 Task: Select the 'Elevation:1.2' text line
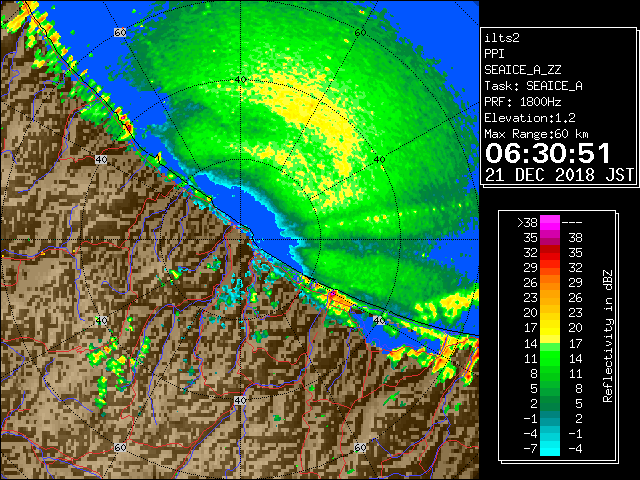[x=530, y=118]
